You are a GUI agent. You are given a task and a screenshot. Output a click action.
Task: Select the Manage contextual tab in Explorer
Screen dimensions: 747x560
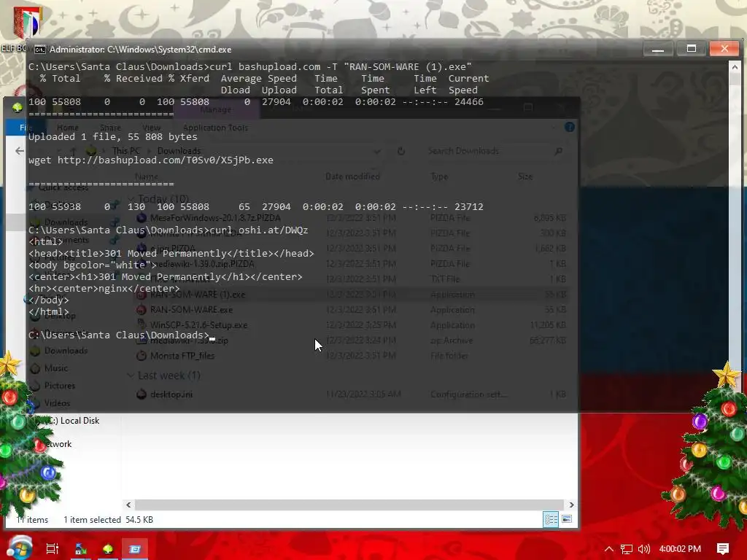pos(216,109)
